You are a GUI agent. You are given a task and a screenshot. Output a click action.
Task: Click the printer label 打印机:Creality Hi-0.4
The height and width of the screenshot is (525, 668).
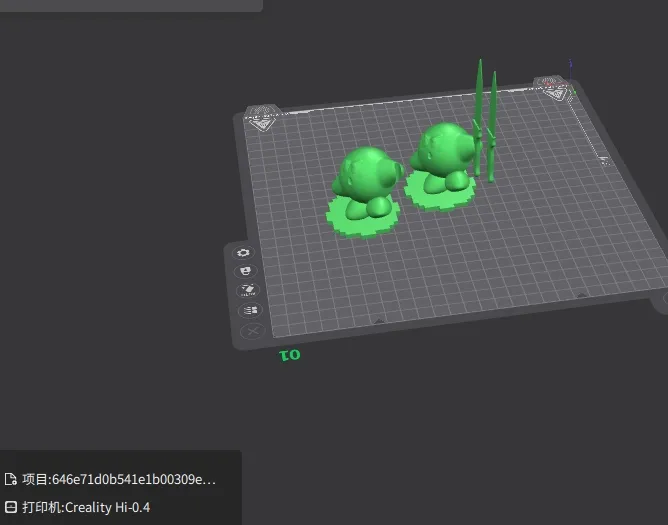pyautogui.click(x=86, y=508)
